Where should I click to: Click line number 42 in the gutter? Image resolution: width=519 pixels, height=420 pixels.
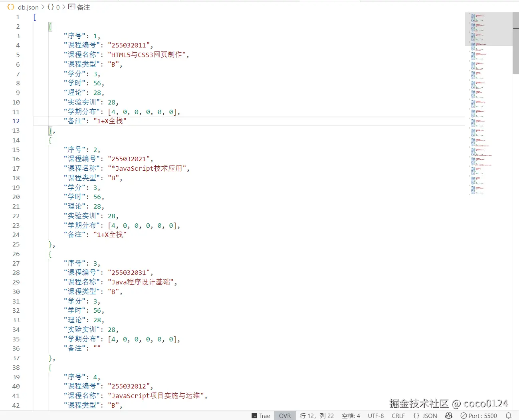[16, 405]
